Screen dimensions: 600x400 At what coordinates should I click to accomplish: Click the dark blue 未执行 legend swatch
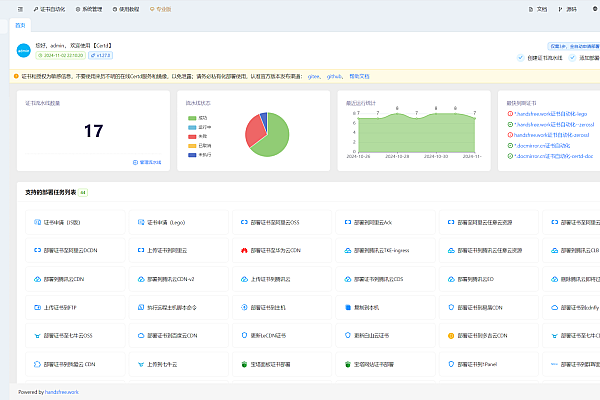tap(192, 155)
